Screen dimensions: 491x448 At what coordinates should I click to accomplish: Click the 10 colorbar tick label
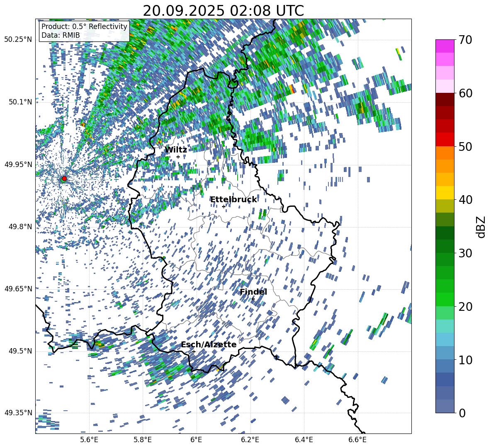point(465,360)
